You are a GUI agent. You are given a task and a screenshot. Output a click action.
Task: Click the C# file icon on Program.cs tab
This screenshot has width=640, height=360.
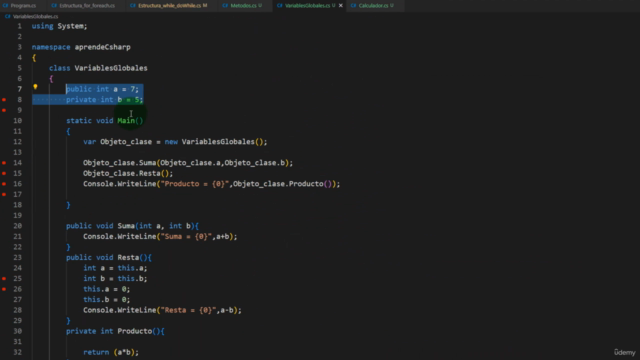coord(5,6)
